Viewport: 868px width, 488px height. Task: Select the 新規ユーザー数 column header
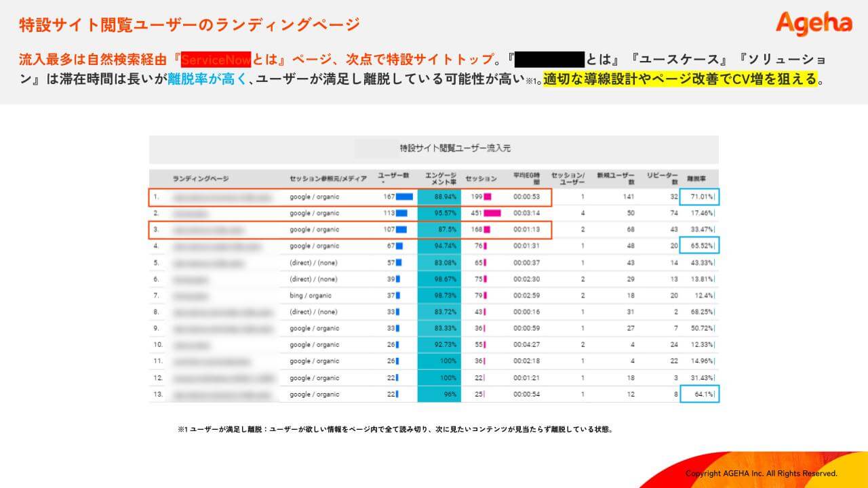point(616,178)
